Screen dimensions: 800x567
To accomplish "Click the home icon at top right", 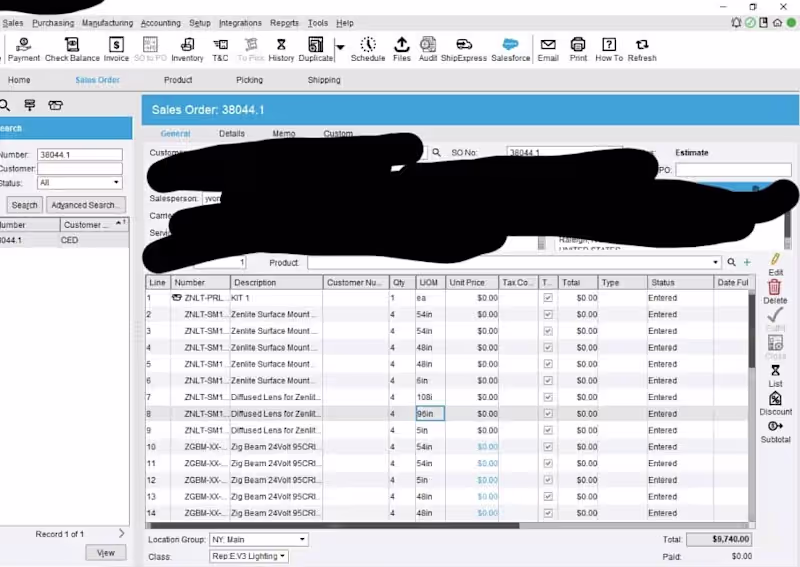I will [x=777, y=23].
